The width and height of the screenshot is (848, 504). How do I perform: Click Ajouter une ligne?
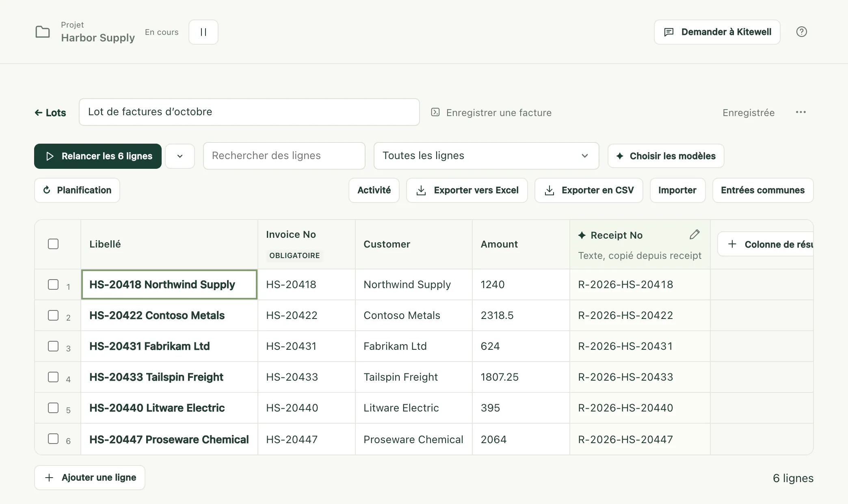click(x=90, y=478)
